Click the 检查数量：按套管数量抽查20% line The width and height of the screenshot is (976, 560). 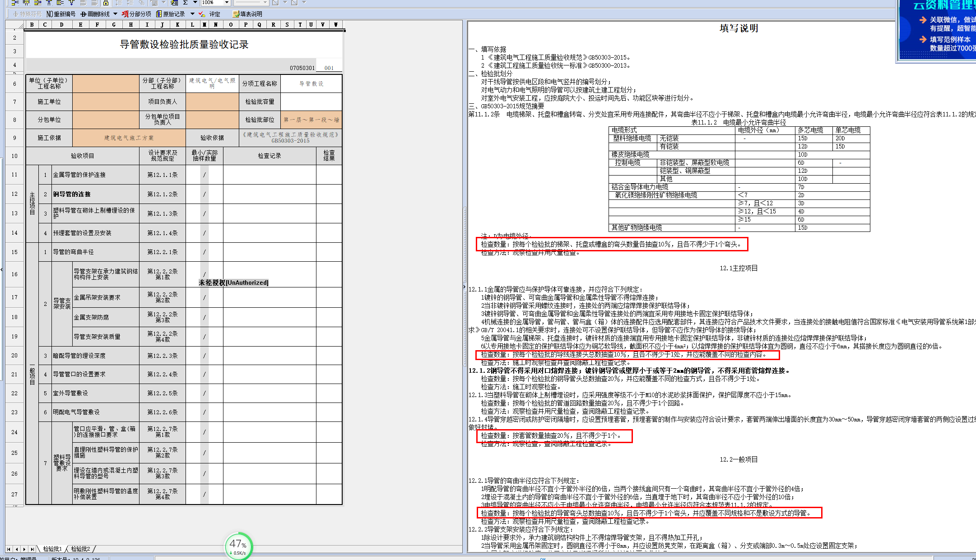[552, 436]
